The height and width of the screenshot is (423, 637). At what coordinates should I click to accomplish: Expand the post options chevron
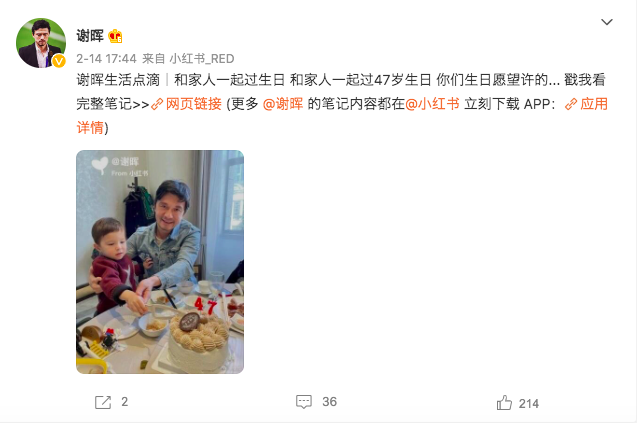607,22
